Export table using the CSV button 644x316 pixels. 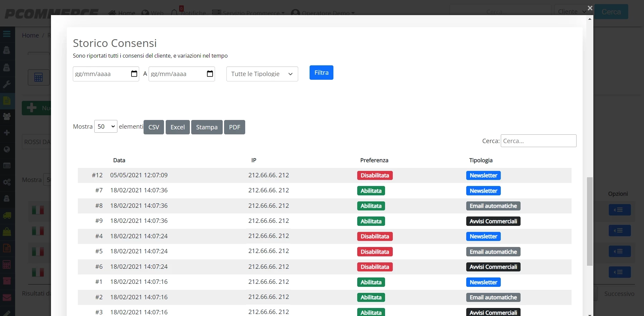point(154,127)
